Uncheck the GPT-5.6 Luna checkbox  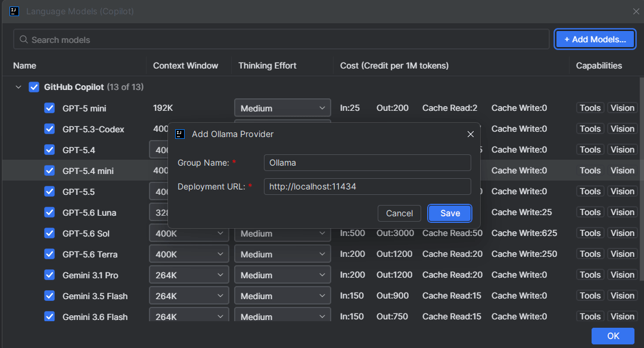click(x=49, y=212)
